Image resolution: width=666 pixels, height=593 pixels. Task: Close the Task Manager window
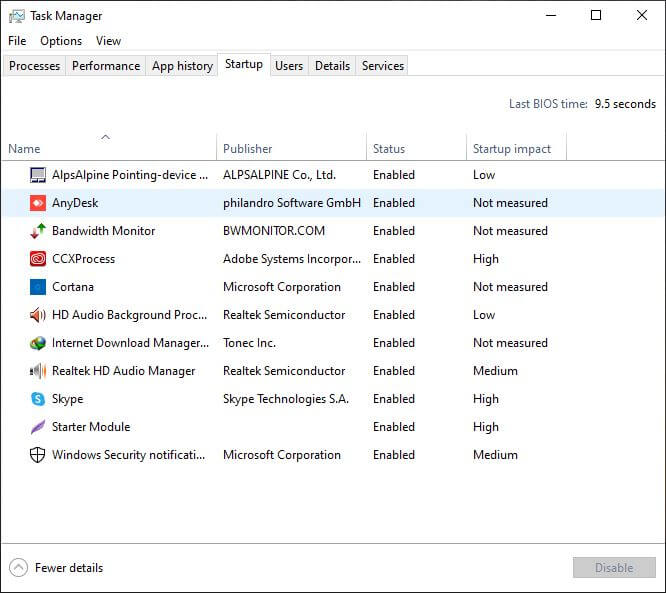(642, 16)
